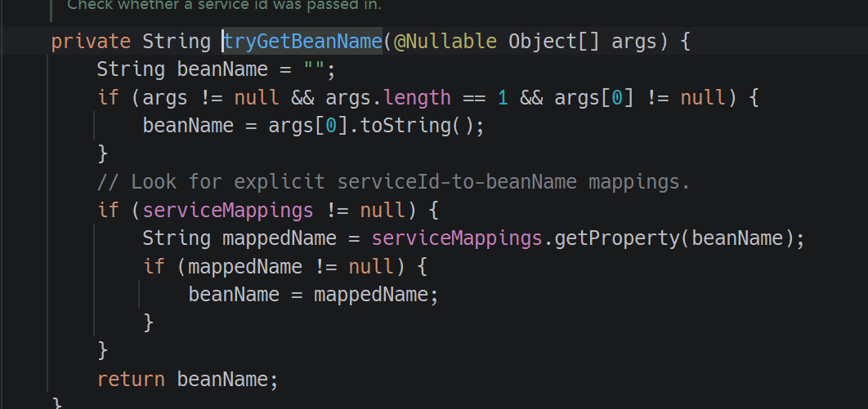Click the tryGetBeanName method name
Screen dimensions: 868x409
click(302, 42)
